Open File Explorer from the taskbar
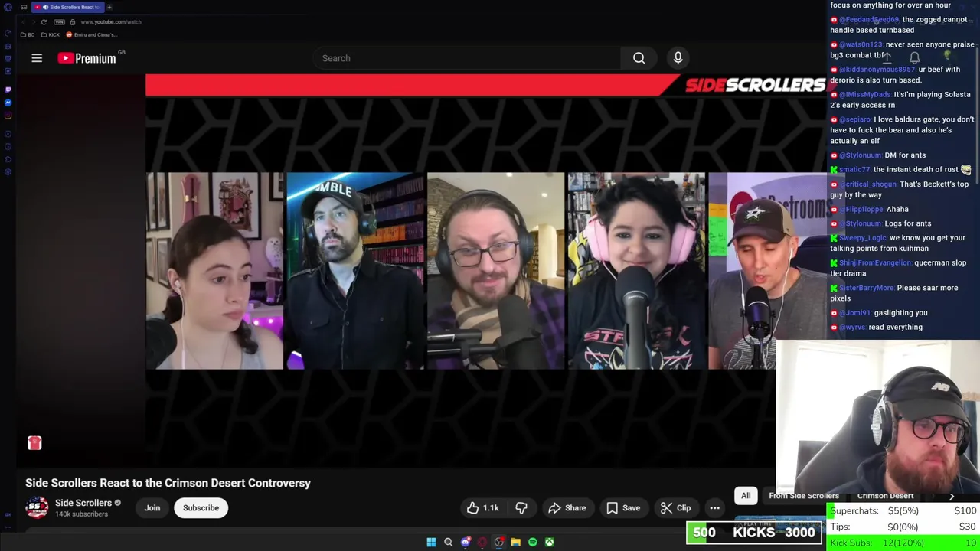 tap(515, 542)
